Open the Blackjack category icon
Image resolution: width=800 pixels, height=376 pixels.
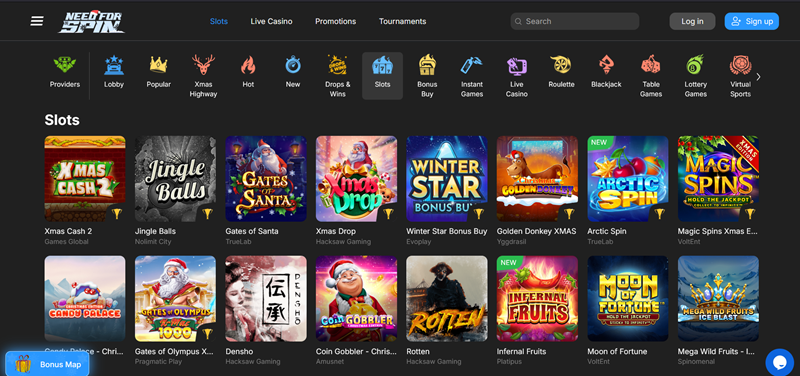pos(606,65)
